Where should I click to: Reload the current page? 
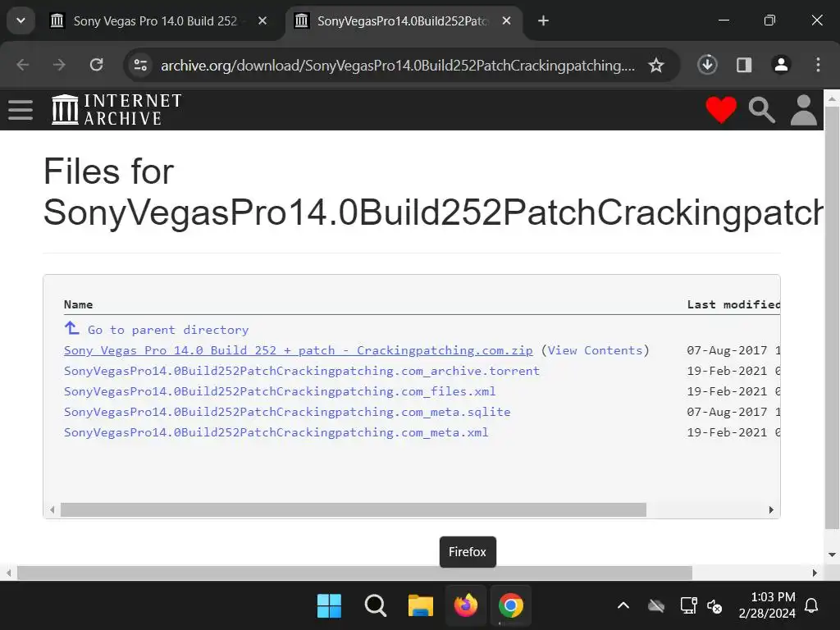(97, 65)
